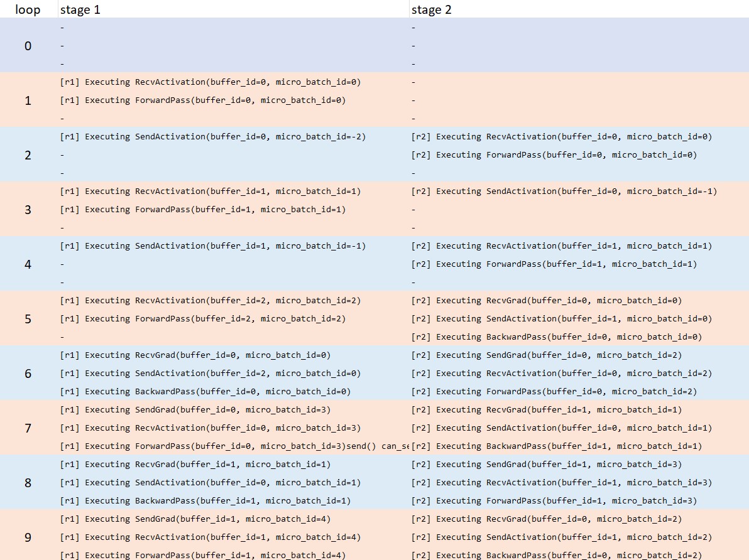Click [r1] RecvActivation(buffer_id=1, micro_batch_id=4)

(210, 537)
